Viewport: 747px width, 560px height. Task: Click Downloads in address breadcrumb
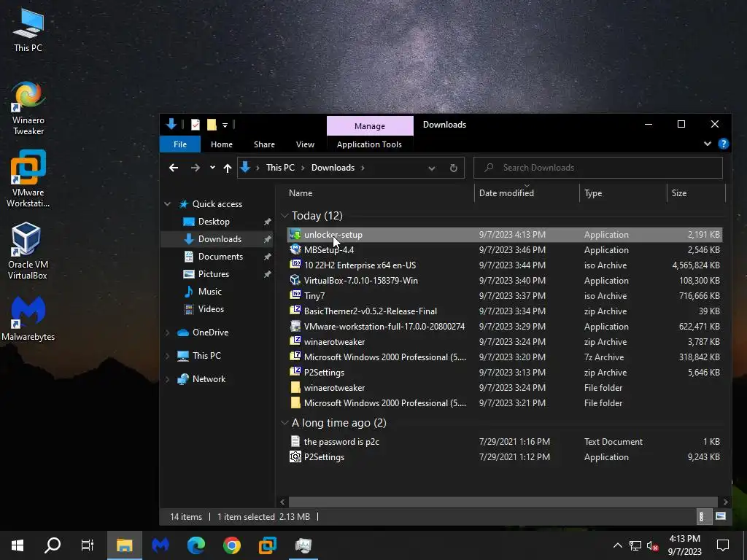point(333,168)
